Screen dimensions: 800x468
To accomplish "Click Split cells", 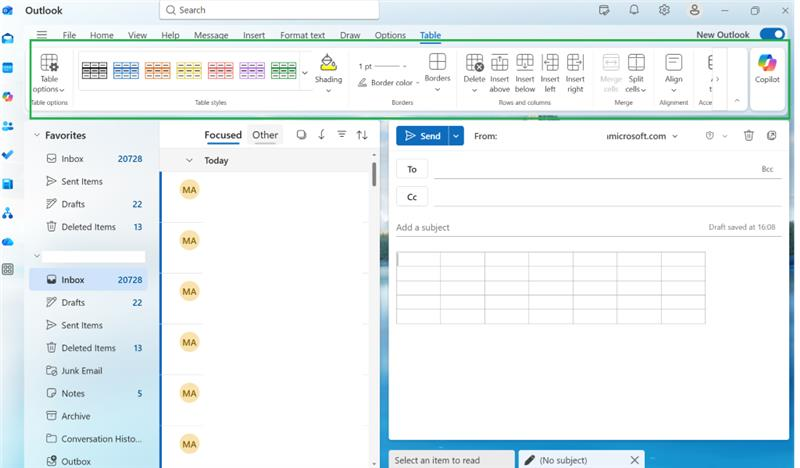I will (636, 74).
